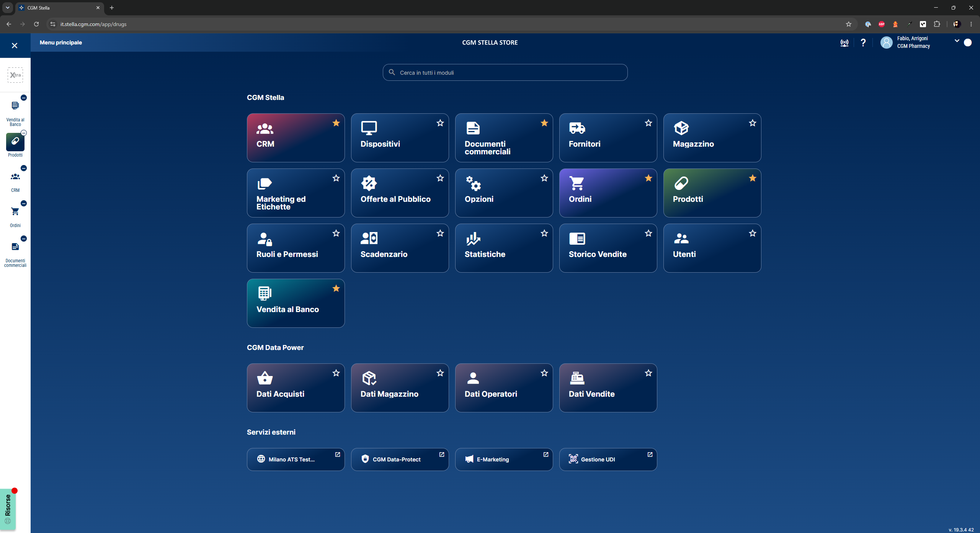
Task: Click the broadcast signal icon in header
Action: tap(844, 43)
